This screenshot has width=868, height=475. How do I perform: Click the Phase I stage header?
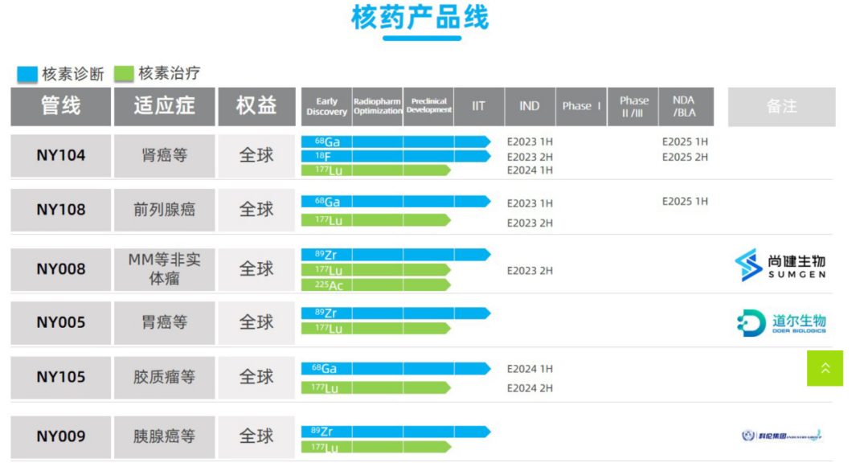click(x=581, y=106)
